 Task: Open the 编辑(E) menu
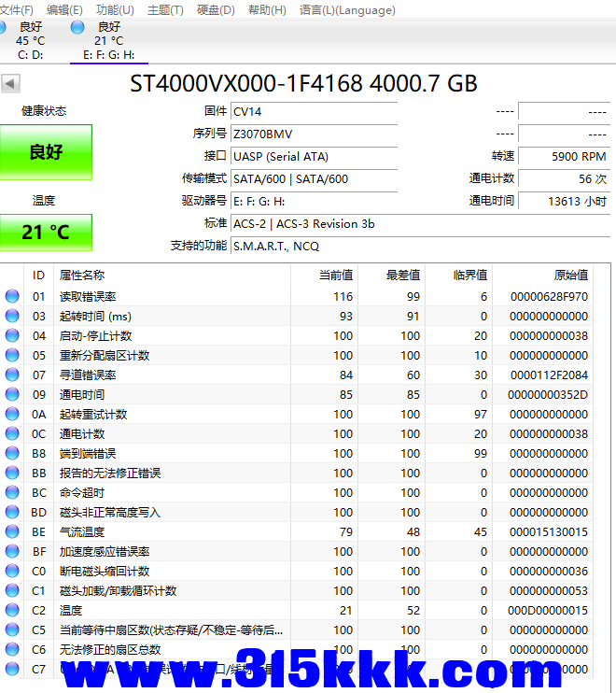(64, 9)
